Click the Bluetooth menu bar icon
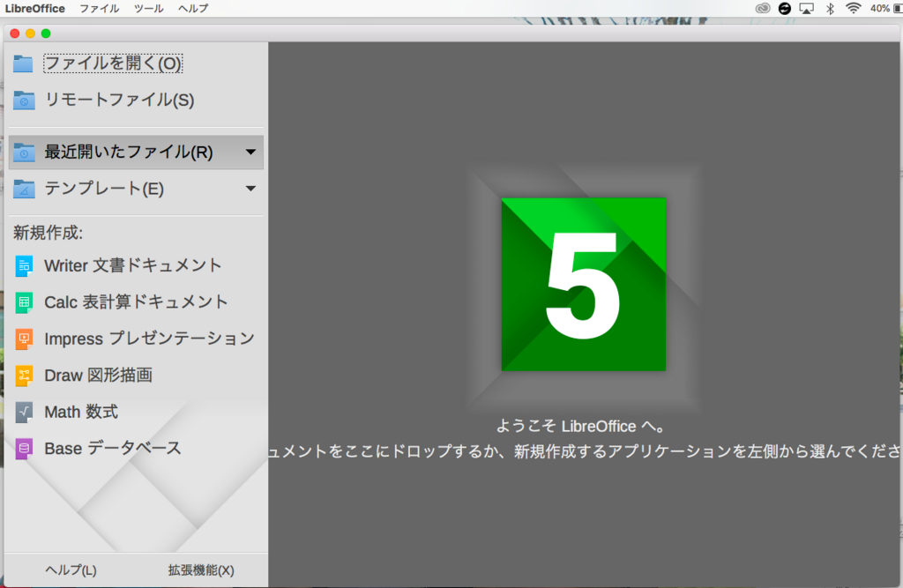The height and width of the screenshot is (588, 903). tap(830, 8)
